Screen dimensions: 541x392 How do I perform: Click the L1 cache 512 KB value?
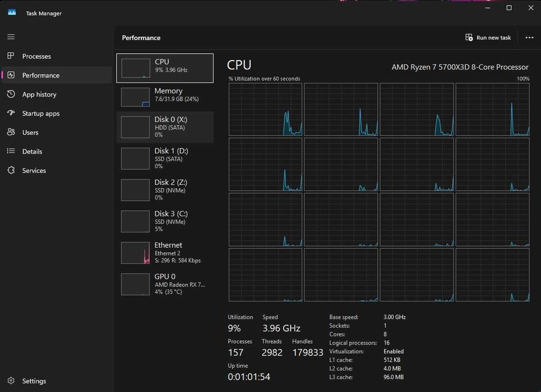point(392,360)
